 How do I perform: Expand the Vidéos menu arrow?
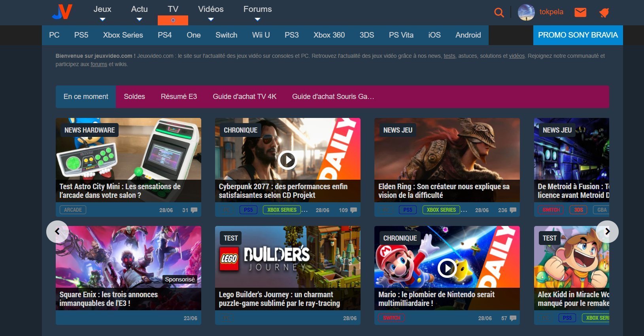coord(211,19)
